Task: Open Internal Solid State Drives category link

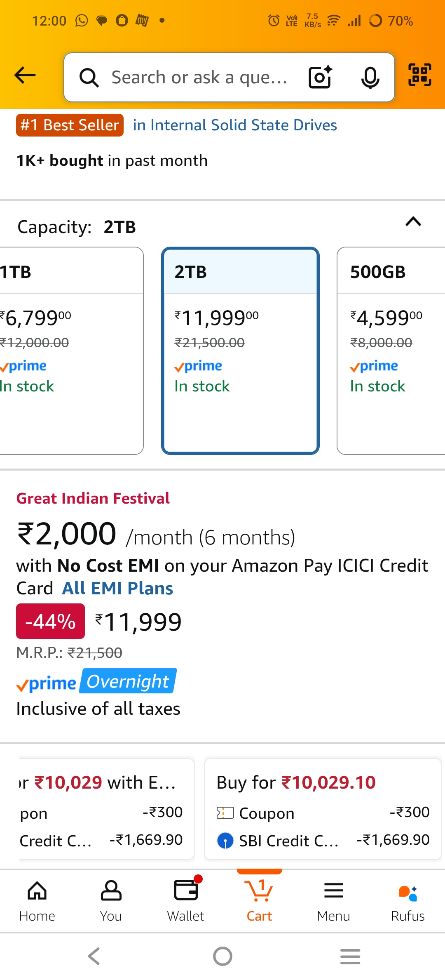Action: pyautogui.click(x=235, y=125)
